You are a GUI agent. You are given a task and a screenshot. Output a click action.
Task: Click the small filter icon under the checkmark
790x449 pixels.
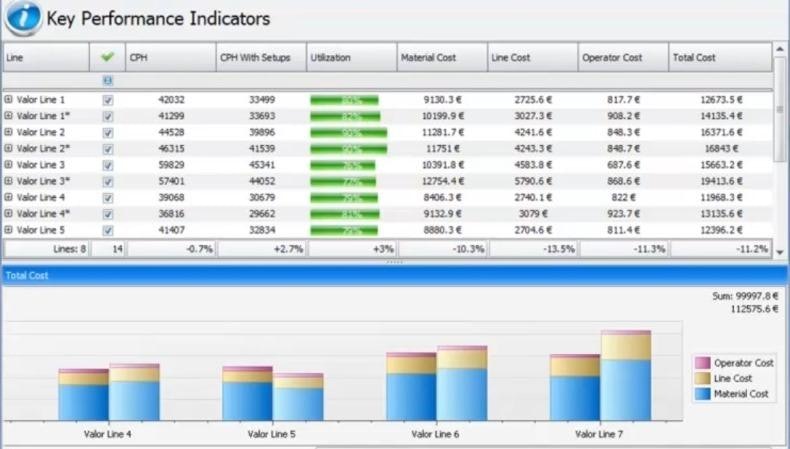coord(107,80)
